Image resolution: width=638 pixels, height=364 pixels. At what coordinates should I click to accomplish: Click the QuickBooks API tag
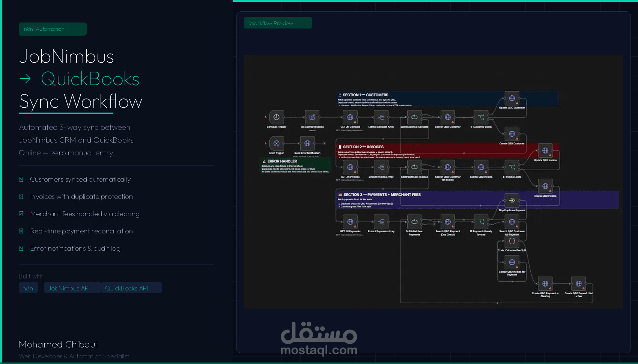click(x=131, y=288)
